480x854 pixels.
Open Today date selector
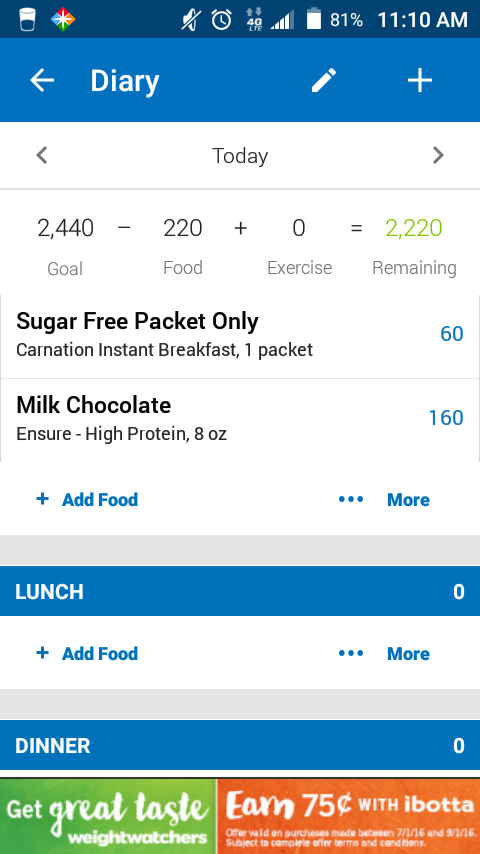pos(240,156)
